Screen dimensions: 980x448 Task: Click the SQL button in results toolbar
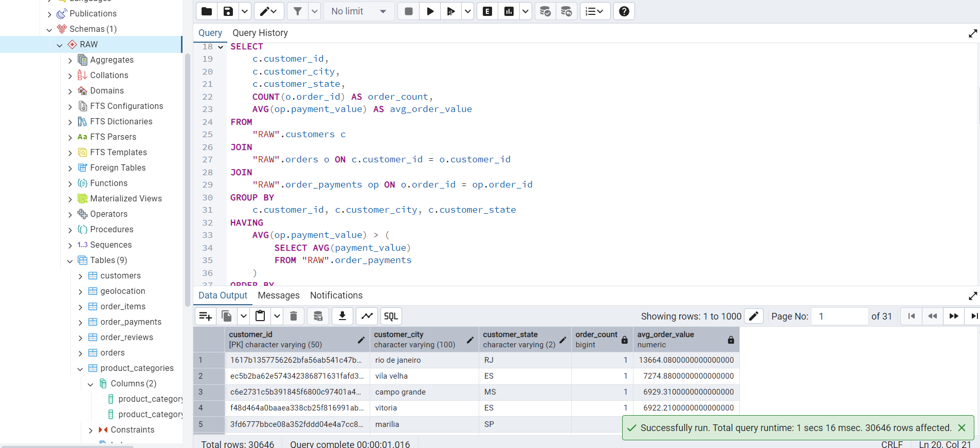(x=391, y=316)
